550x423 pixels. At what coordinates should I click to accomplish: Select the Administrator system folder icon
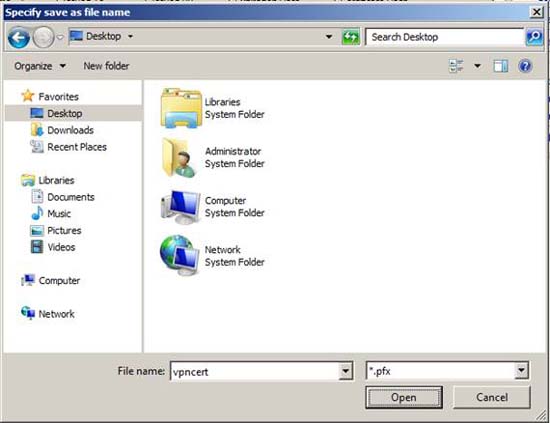tap(179, 157)
